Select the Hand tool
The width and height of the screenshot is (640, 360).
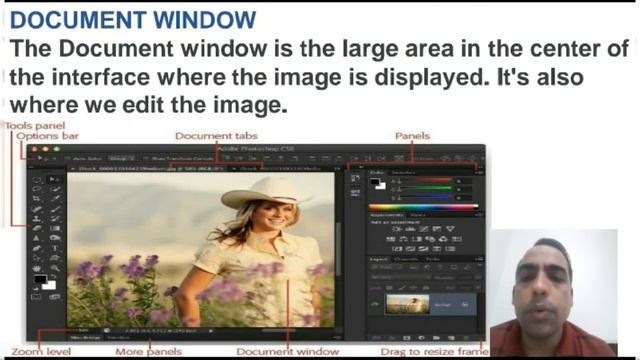point(37,268)
